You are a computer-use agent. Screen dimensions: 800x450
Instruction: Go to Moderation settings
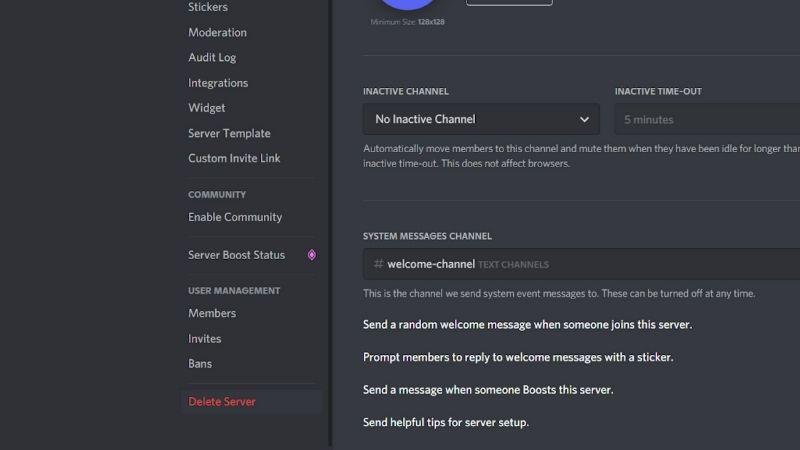click(217, 32)
